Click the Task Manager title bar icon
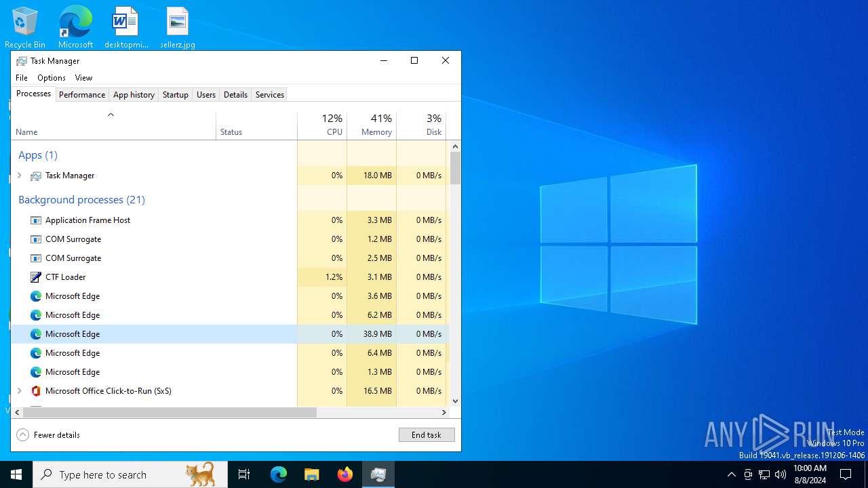The height and width of the screenshot is (488, 868). pyautogui.click(x=22, y=61)
